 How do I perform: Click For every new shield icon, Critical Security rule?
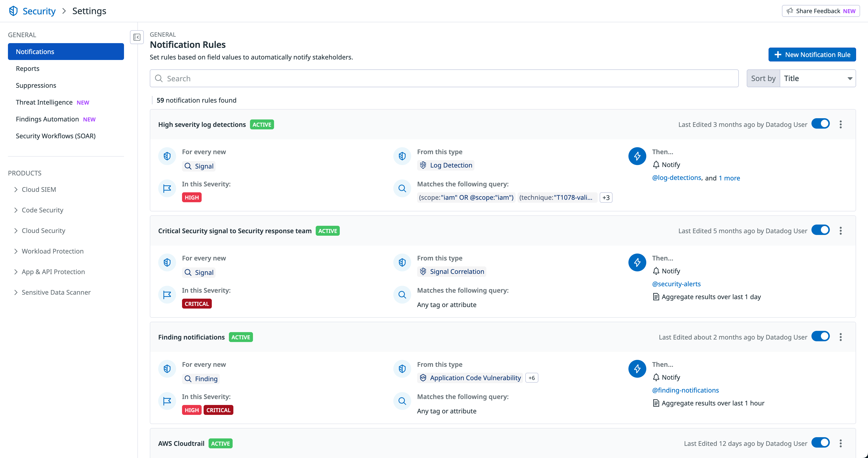pos(167,262)
